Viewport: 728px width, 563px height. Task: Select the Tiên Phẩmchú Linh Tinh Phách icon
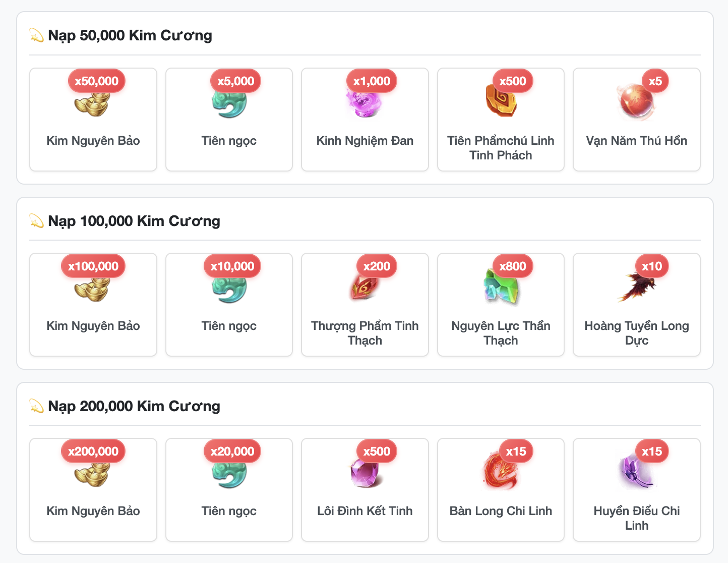pyautogui.click(x=501, y=103)
